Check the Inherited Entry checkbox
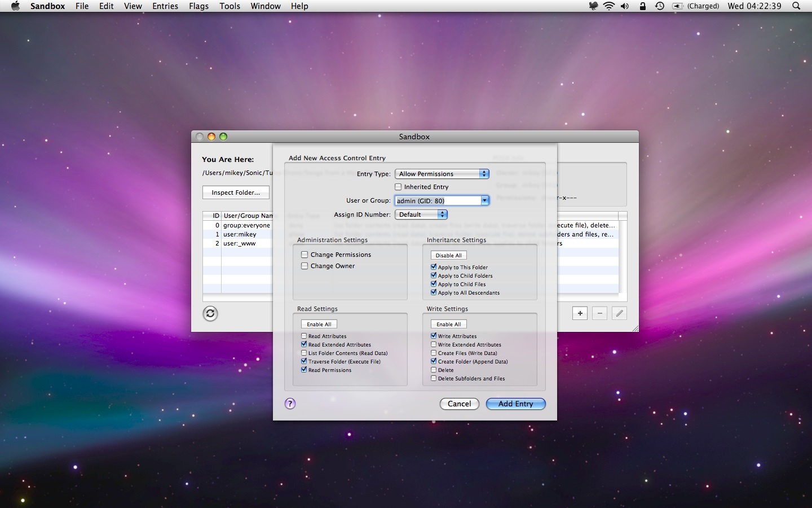812x508 pixels. [398, 187]
